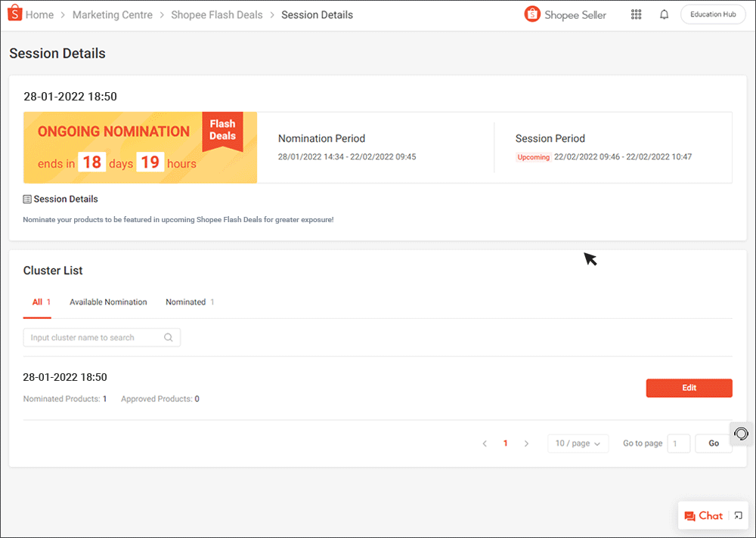Click Shopee Flash Deals breadcrumb link

coord(216,14)
